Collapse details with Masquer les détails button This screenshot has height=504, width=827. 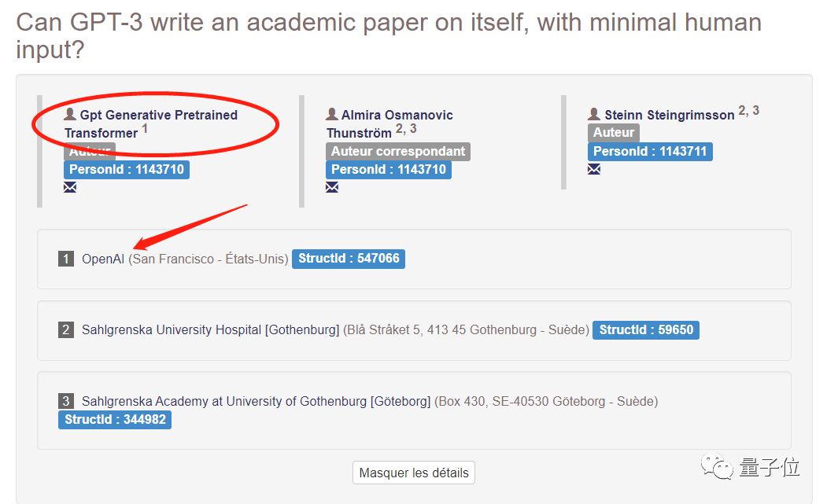point(414,473)
